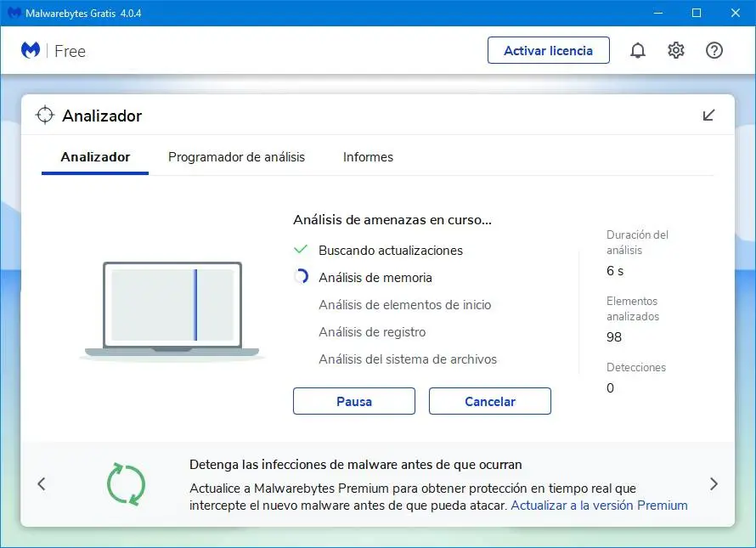Click the 'Análisis del sistema de archivos' step
This screenshot has width=756, height=548.
click(408, 359)
